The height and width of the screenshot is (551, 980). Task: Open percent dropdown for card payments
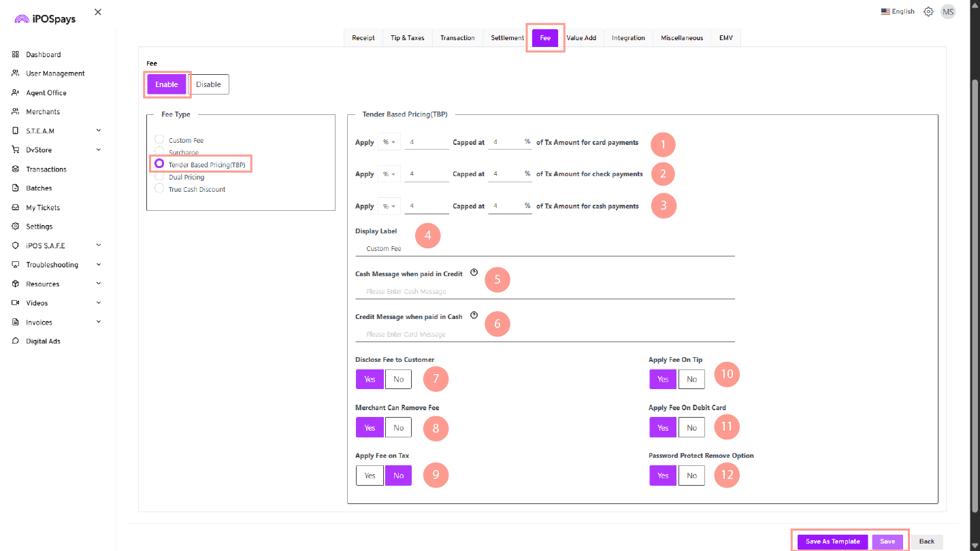click(389, 142)
